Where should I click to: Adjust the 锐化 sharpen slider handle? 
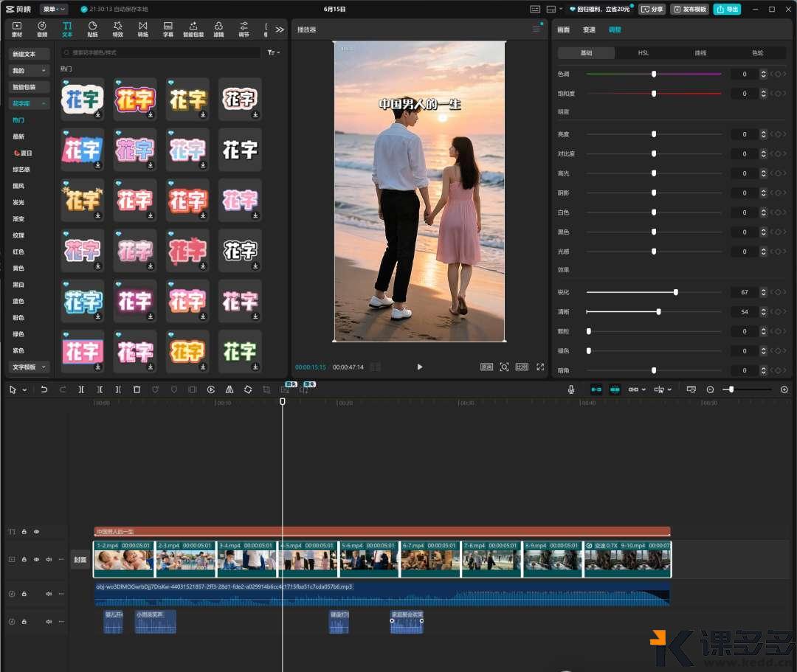tap(675, 292)
